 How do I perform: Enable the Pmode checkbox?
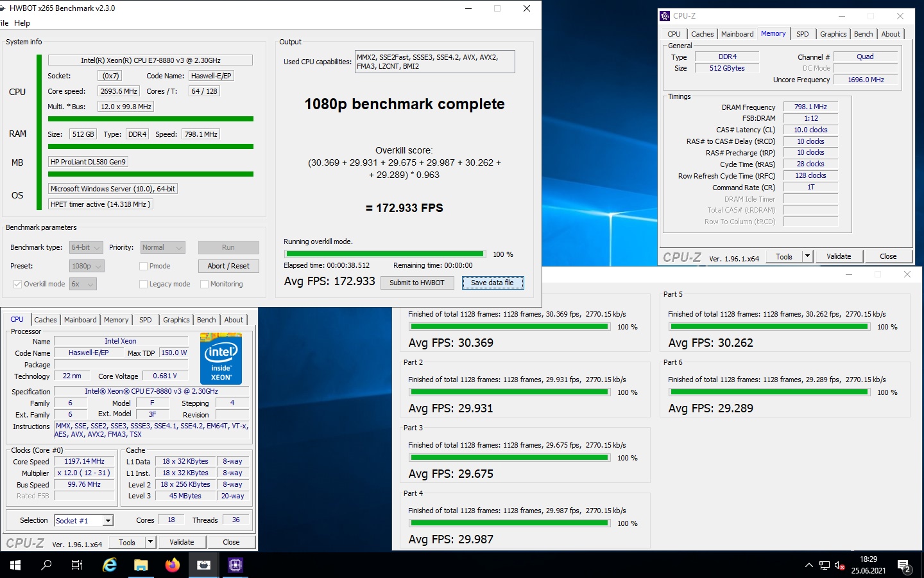tap(144, 266)
